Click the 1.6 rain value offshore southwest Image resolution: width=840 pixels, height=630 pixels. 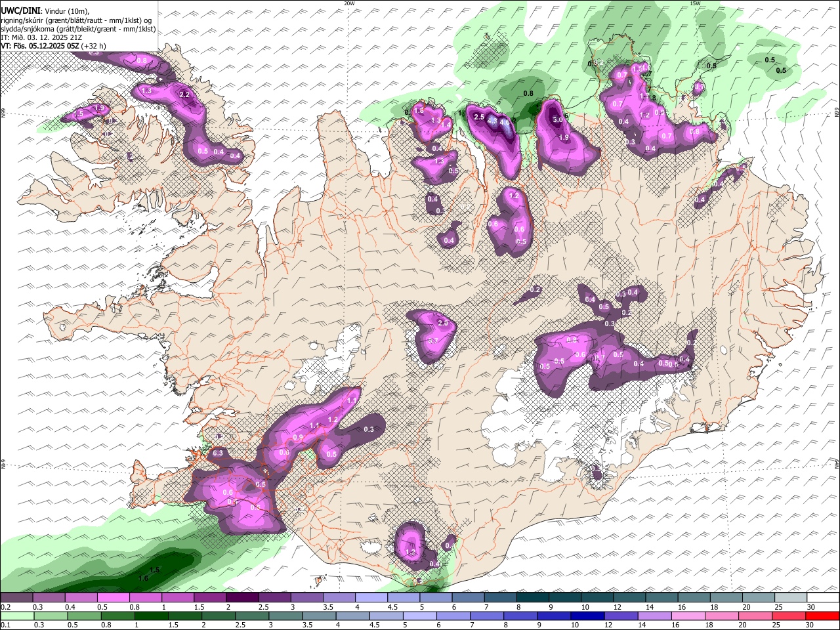[144, 578]
